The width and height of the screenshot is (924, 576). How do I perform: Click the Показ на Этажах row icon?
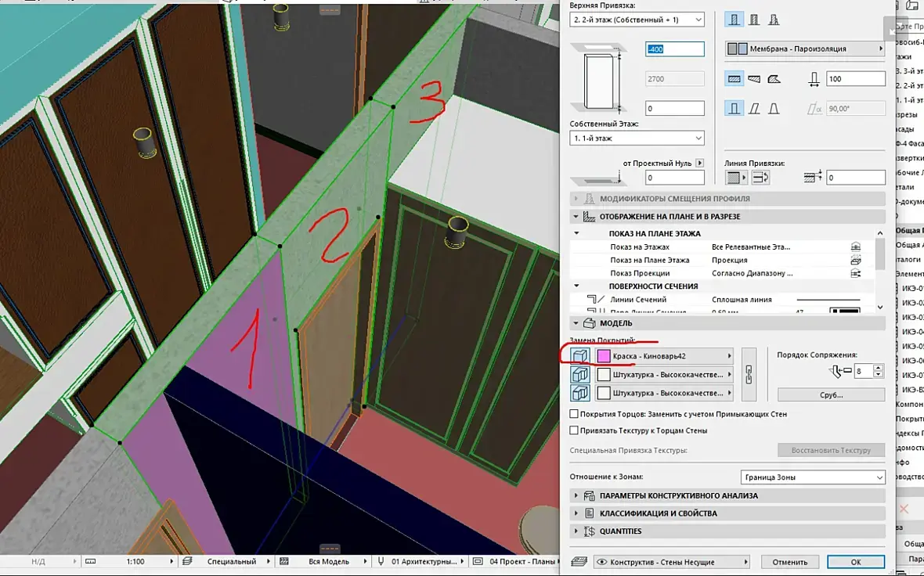(x=856, y=247)
